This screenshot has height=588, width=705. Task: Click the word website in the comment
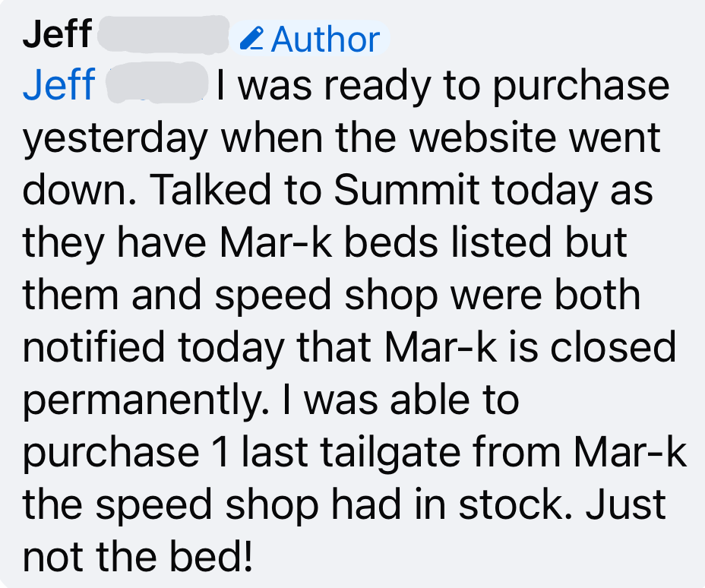(x=483, y=137)
